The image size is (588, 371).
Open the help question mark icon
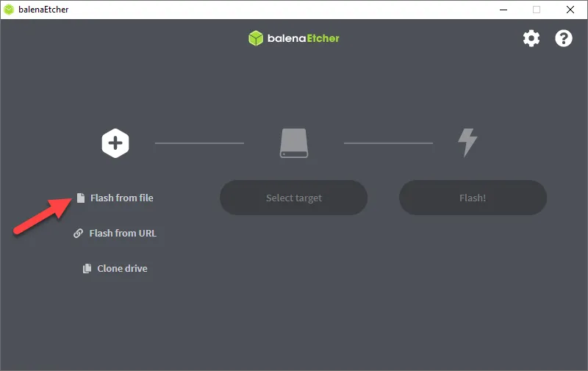click(563, 38)
